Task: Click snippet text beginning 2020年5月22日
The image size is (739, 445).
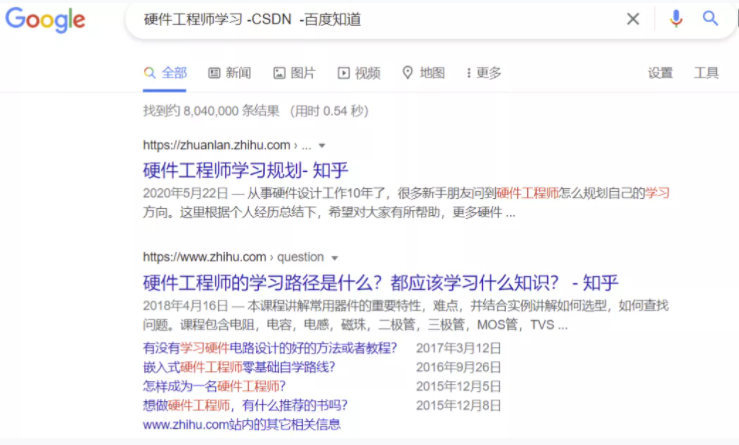Action: pos(406,203)
